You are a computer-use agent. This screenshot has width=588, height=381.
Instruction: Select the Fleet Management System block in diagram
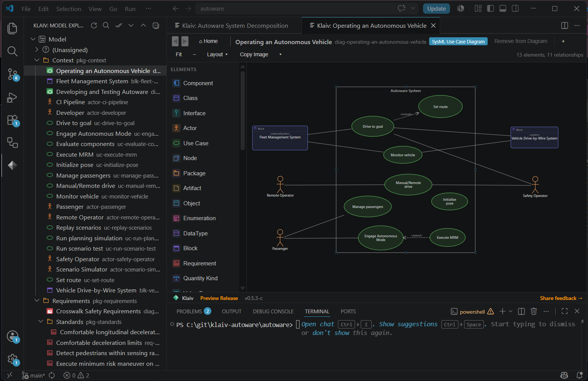tap(280, 138)
